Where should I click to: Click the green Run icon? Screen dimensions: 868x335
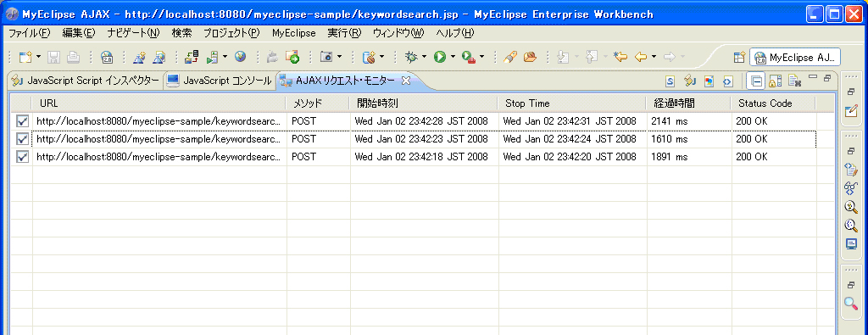point(440,57)
